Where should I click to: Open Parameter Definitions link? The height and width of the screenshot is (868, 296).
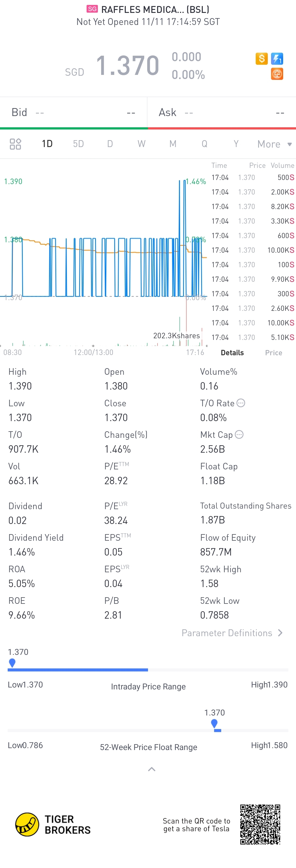pyautogui.click(x=232, y=633)
